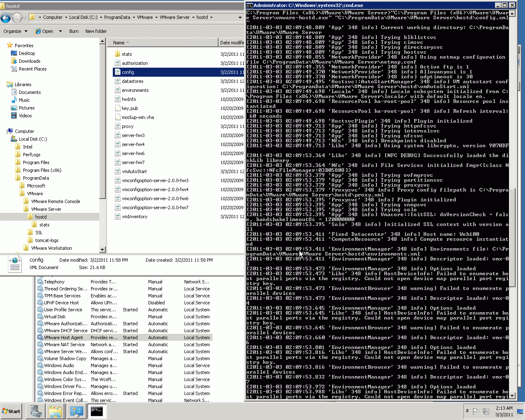Viewport: 525px width, 420px height.
Task: Expand the ProgramData breadcrumb arrow
Action: point(134,18)
